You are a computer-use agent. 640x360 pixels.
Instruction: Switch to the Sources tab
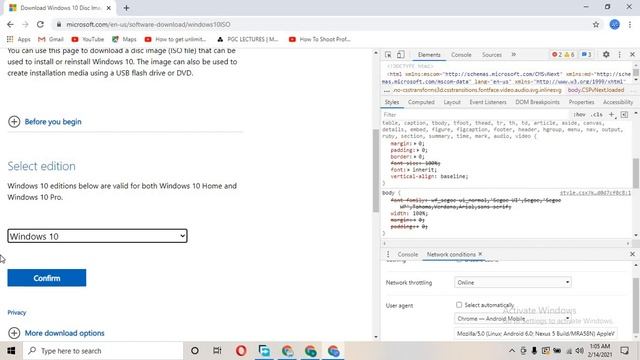[491, 55]
